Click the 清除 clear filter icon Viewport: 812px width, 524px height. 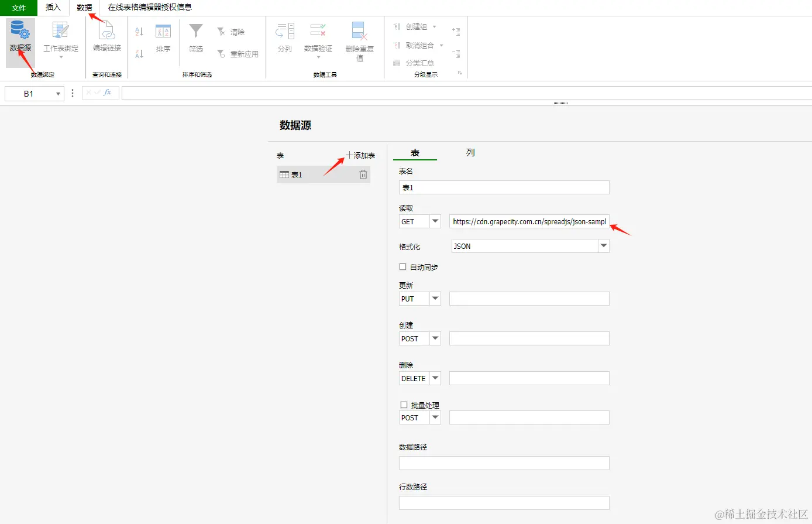coord(221,32)
